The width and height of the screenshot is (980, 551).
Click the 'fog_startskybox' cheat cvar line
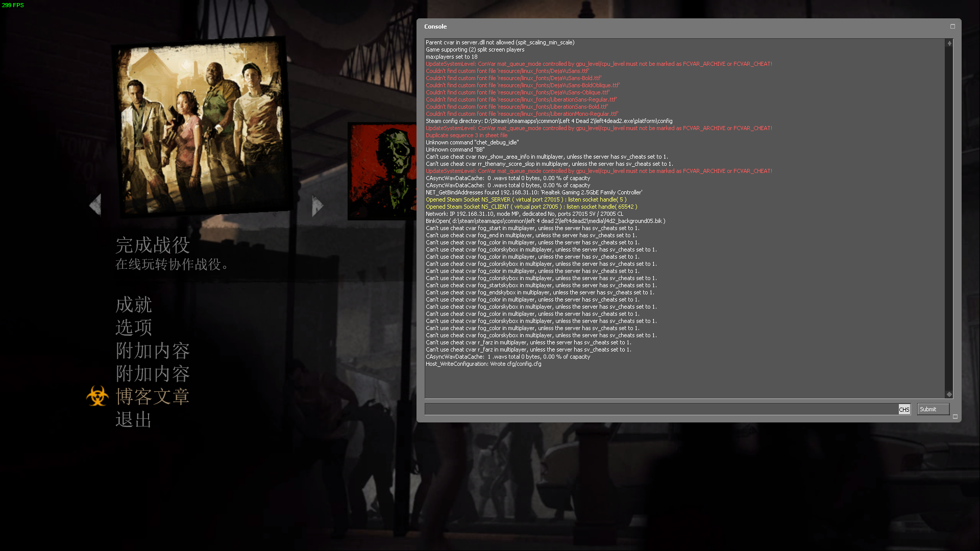point(541,285)
